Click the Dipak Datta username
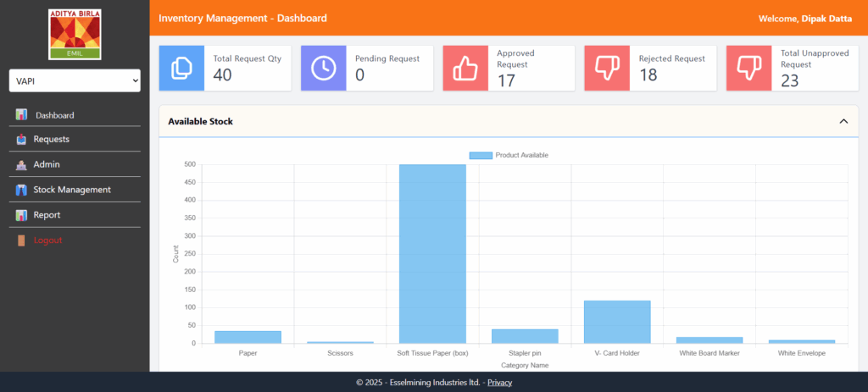 (x=828, y=19)
